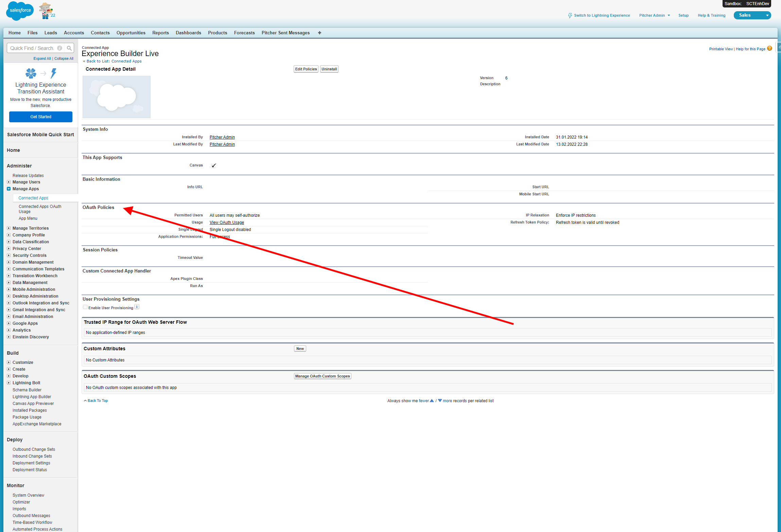The height and width of the screenshot is (532, 781).
Task: Open the Dashboards tab
Action: tap(188, 33)
